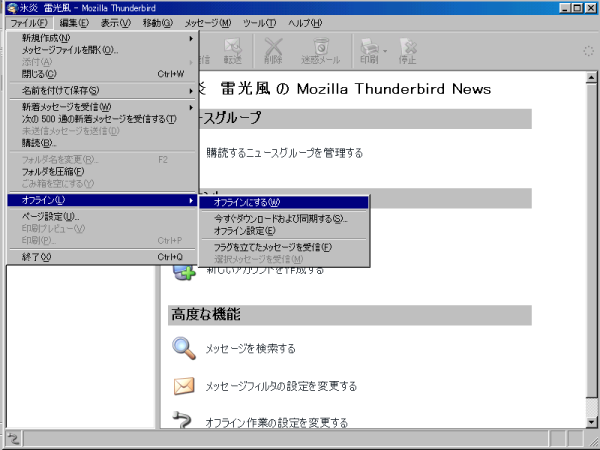Choose 購読(B) in File menu
The width and height of the screenshot is (600, 450).
(x=102, y=143)
